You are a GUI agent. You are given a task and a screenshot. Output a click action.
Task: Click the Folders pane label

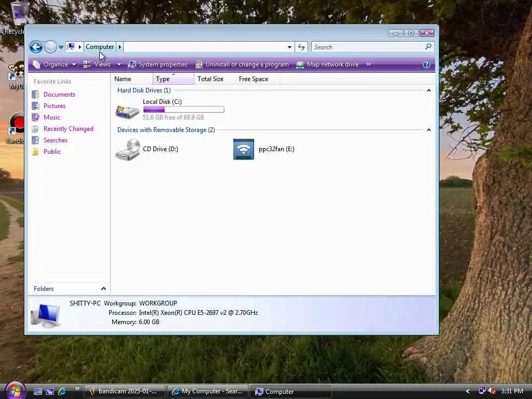(x=44, y=288)
